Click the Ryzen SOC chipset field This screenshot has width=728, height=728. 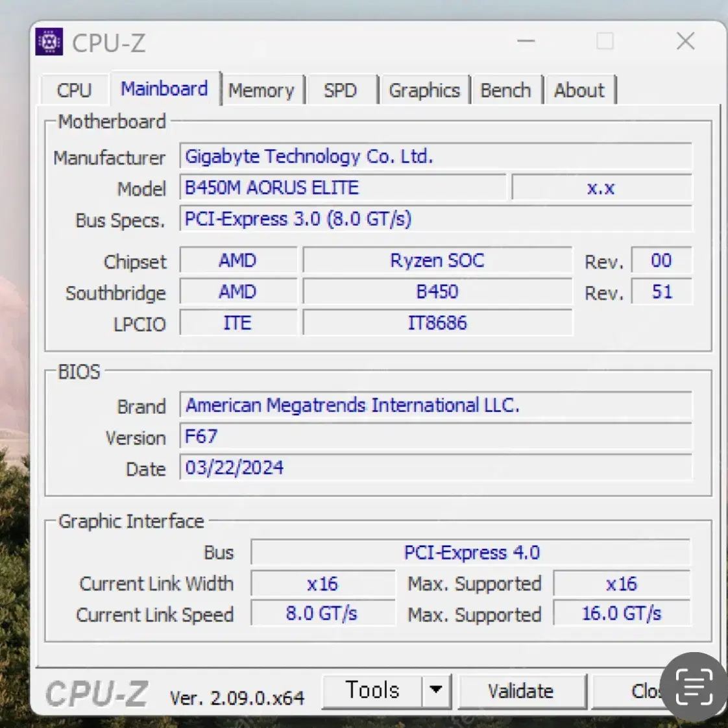pyautogui.click(x=437, y=260)
